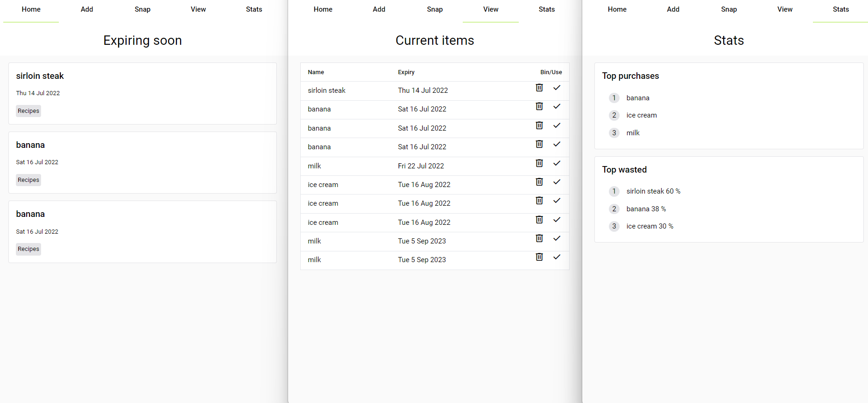Screen dimensions: 868x403
Task: Bin the sirloin steak item with trash icon
Action: [x=539, y=88]
